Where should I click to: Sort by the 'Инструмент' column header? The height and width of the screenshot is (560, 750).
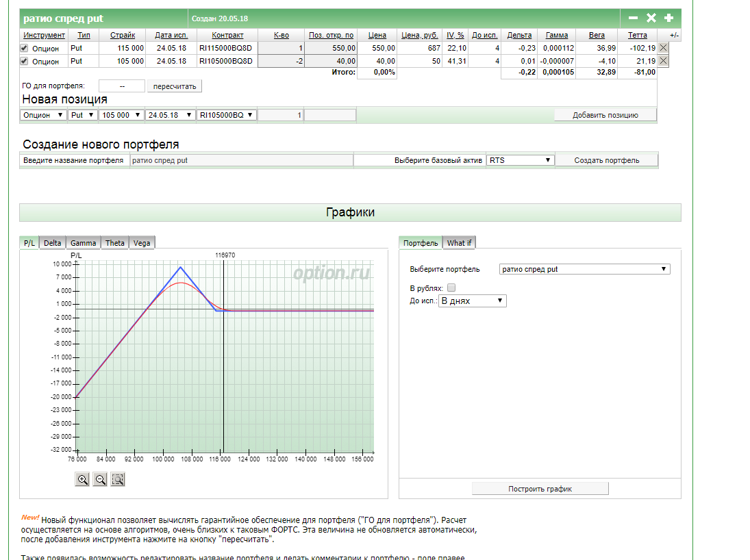click(44, 35)
